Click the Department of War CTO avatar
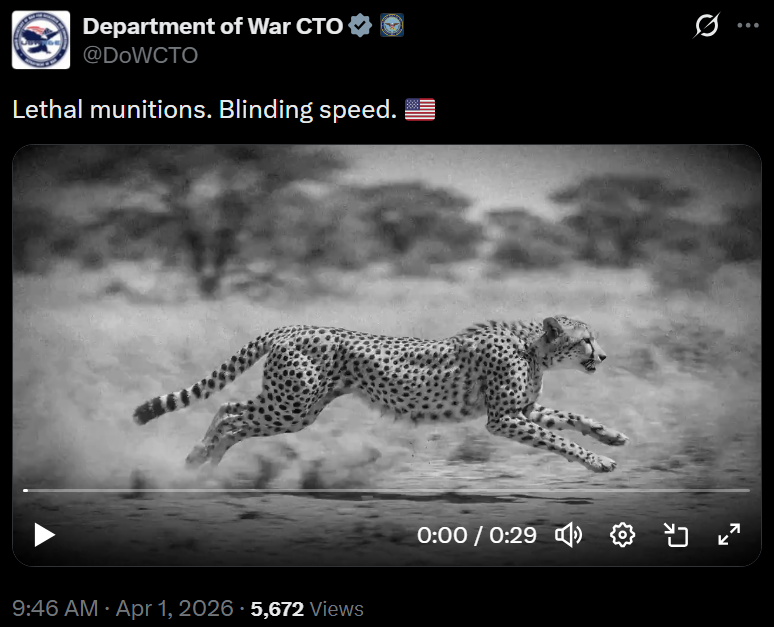The image size is (774, 627). pos(40,40)
